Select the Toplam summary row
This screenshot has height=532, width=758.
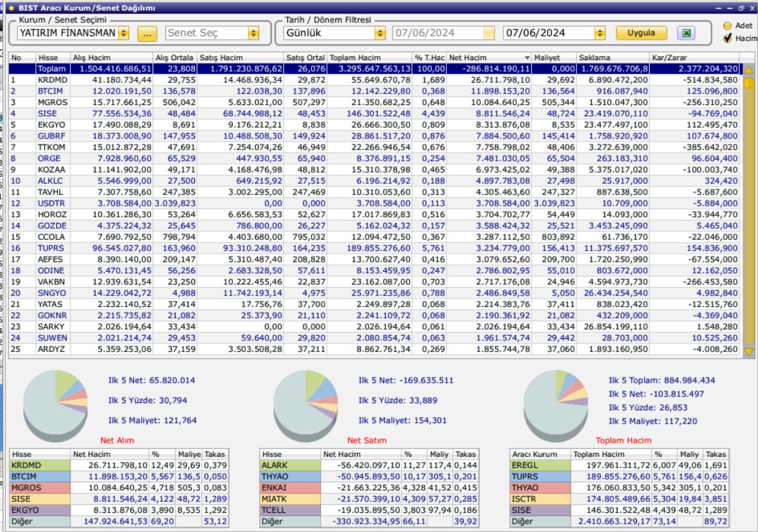click(x=374, y=69)
